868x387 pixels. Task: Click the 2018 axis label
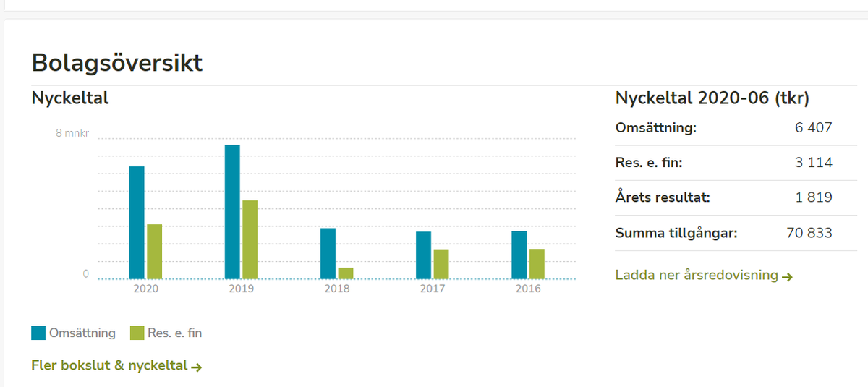click(336, 289)
